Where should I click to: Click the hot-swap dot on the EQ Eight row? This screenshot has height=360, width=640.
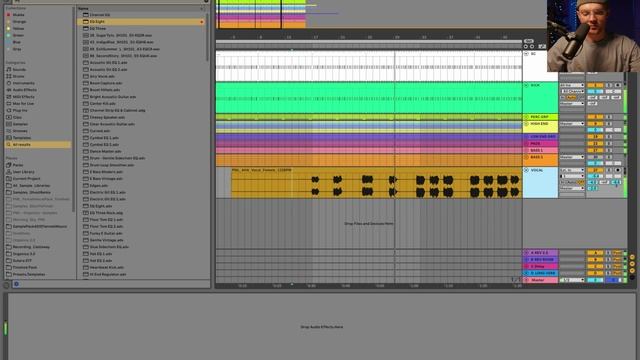pyautogui.click(x=202, y=22)
